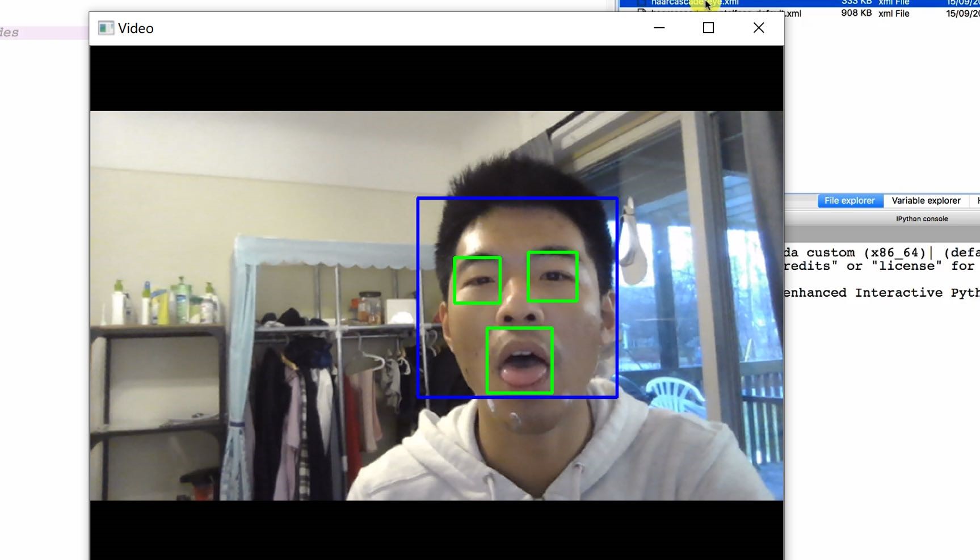This screenshot has height=560, width=980.
Task: Open the Variable explorer tab
Action: 926,201
